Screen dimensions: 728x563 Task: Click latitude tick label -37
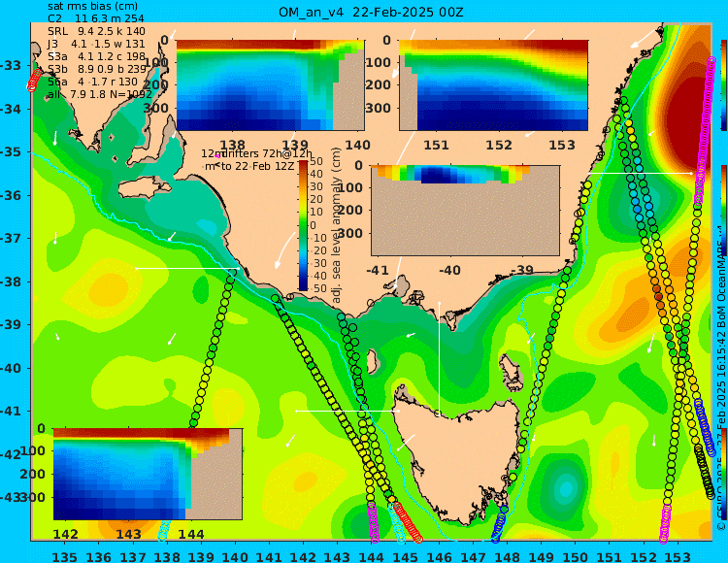click(11, 238)
